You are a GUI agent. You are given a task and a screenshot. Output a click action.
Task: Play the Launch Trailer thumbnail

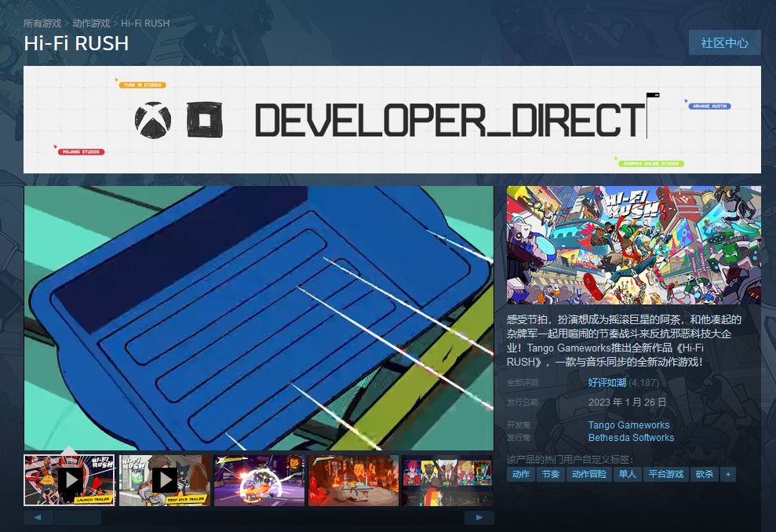[69, 480]
